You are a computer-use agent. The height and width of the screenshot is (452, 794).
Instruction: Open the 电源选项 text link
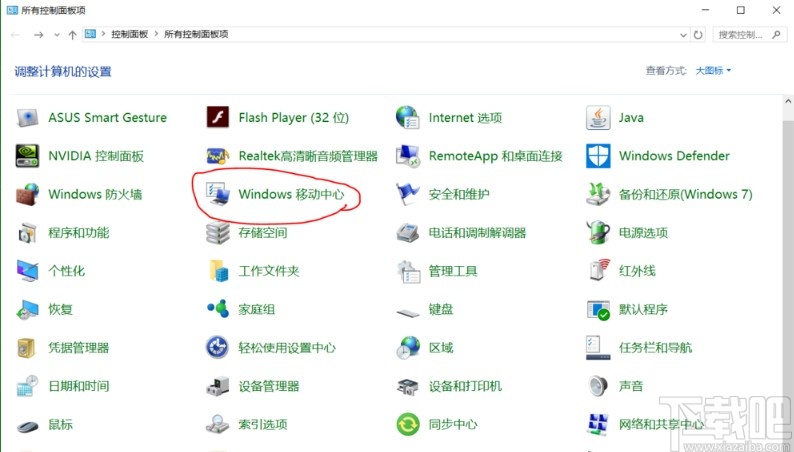[x=643, y=233]
